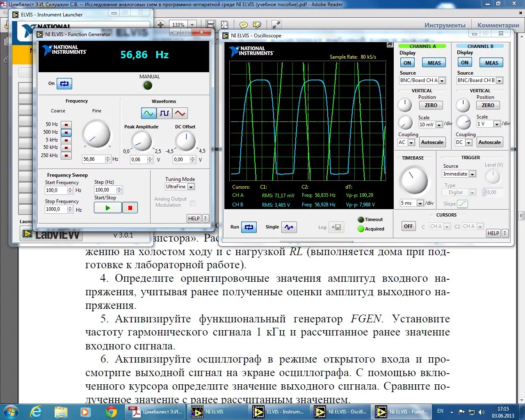Toggle the cursors OFF button
525x420 pixels.
pos(409,226)
